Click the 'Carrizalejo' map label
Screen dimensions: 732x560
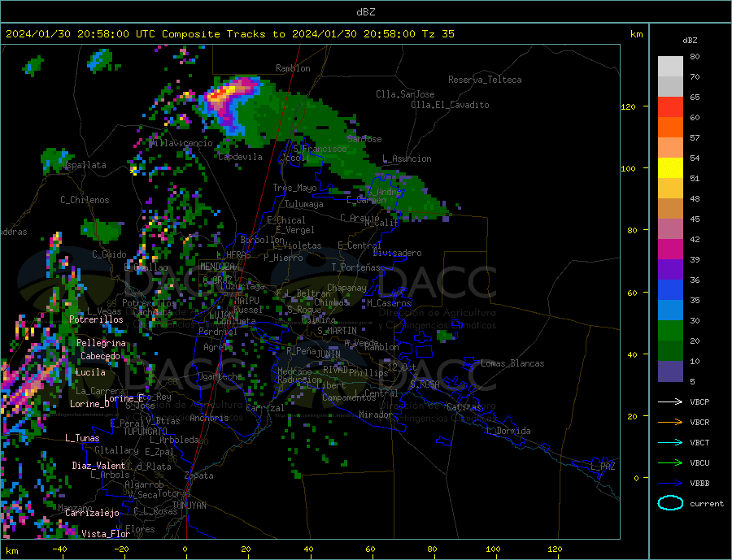click(92, 514)
